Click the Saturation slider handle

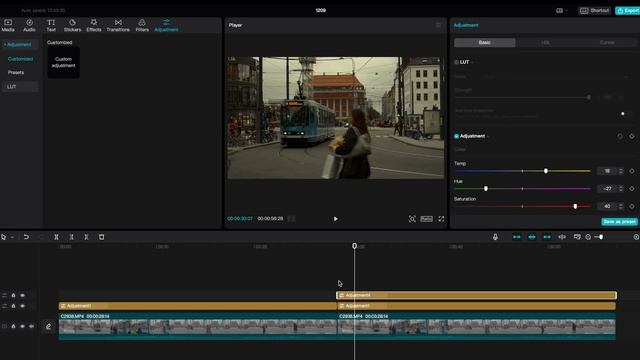(x=575, y=207)
